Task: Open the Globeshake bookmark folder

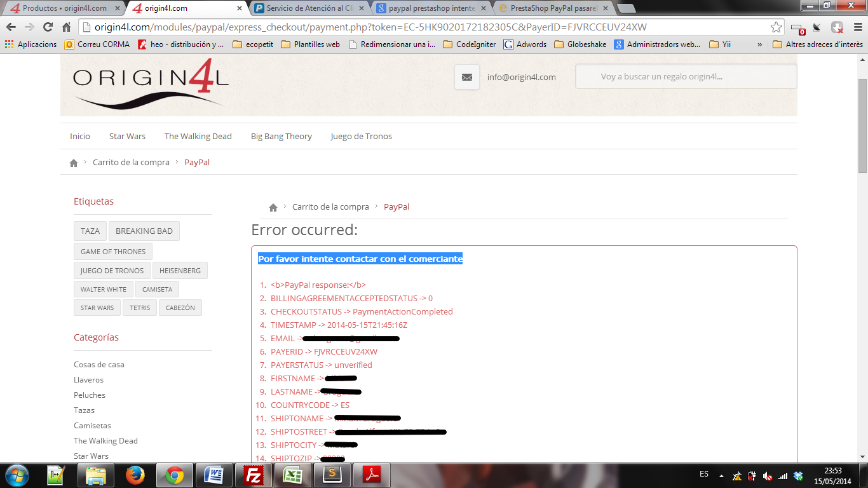Action: pos(580,44)
